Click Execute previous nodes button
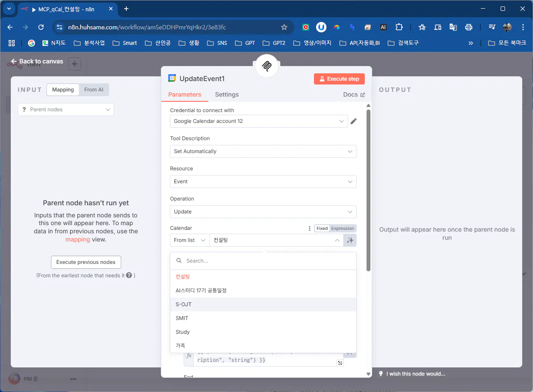The image size is (533, 392). point(86,262)
